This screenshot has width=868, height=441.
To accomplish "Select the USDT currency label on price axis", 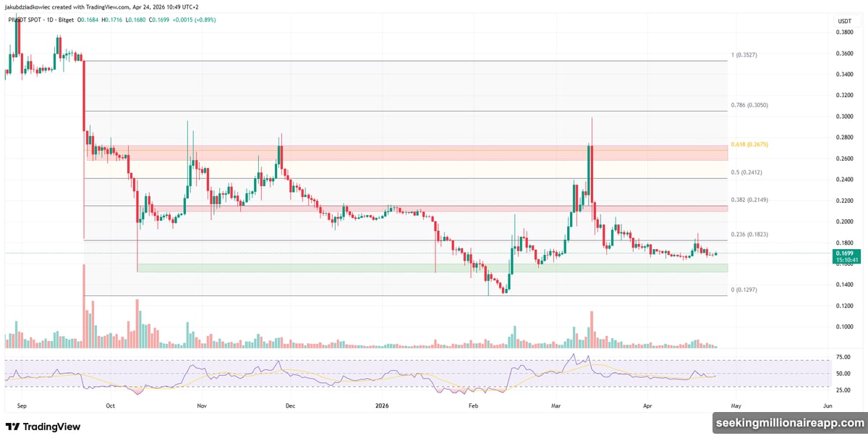I will coord(845,20).
